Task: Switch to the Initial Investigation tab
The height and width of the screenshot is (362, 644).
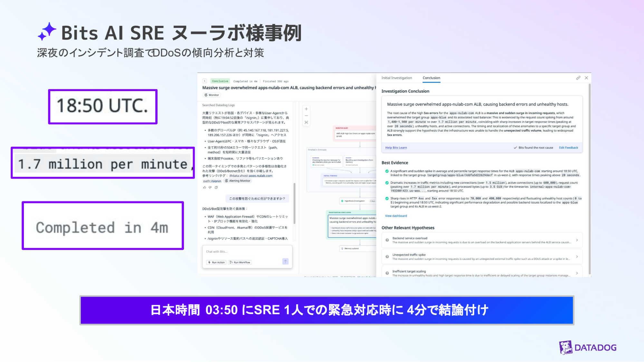Action: (396, 78)
